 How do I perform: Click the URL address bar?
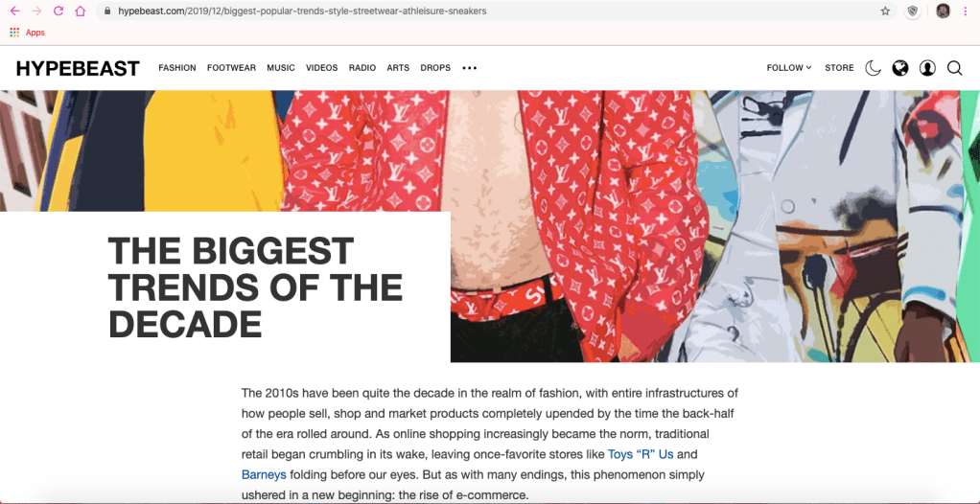click(x=487, y=11)
